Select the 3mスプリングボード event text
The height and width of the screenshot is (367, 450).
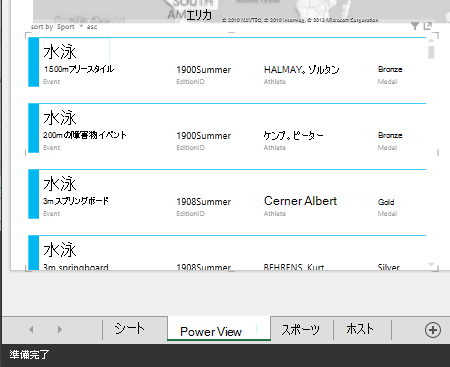[76, 201]
